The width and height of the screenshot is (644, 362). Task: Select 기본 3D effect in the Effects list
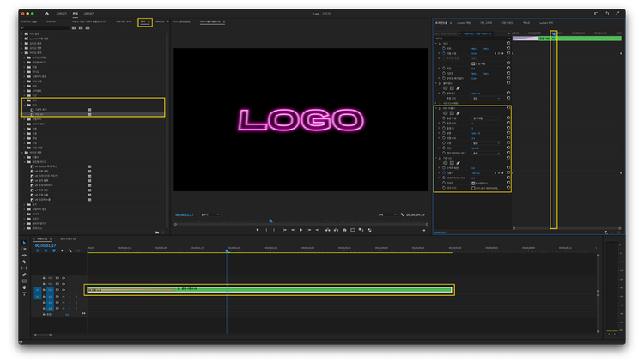[x=39, y=114]
